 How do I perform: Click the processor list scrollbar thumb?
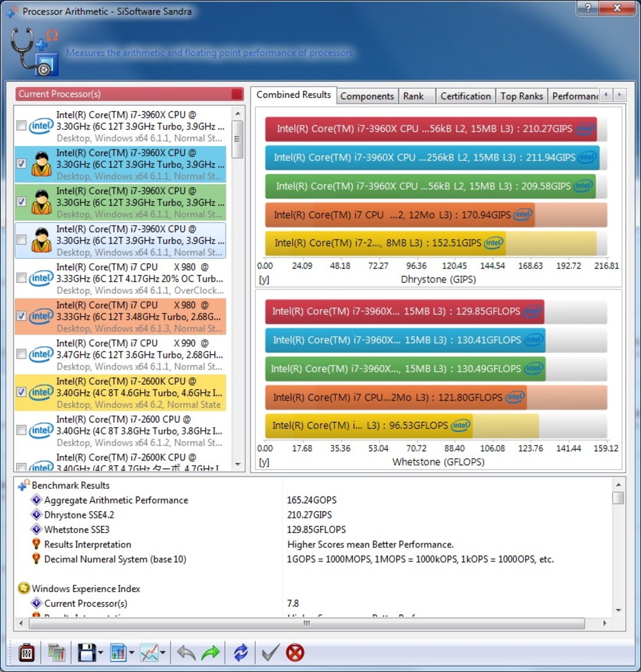click(x=238, y=139)
